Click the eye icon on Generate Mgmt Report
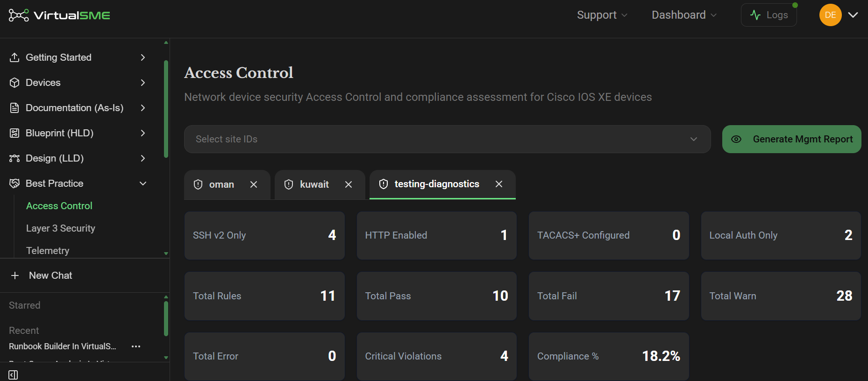868x381 pixels. [736, 139]
